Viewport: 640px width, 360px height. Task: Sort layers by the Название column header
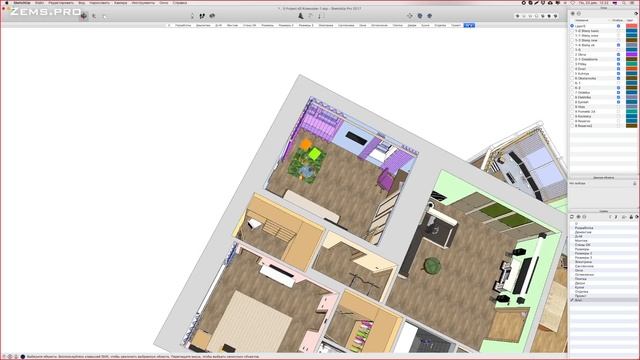pos(582,20)
